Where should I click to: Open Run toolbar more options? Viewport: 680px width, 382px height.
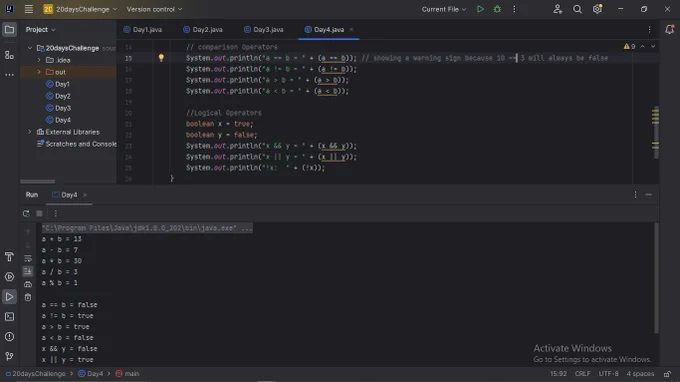pyautogui.click(x=56, y=213)
